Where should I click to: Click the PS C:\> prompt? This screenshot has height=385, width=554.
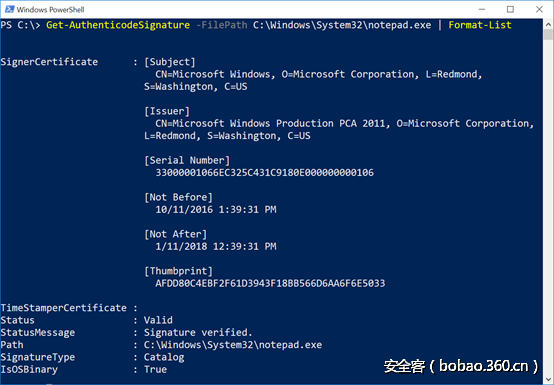pos(20,25)
